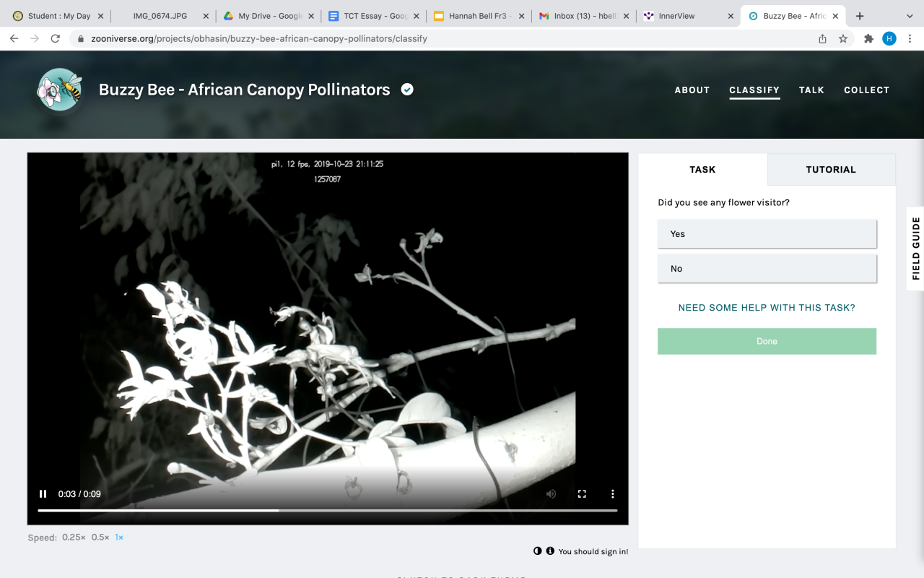Go back in browser history
924x578 pixels.
click(14, 39)
